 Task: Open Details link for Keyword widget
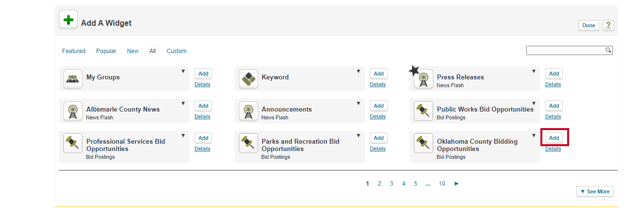377,84
